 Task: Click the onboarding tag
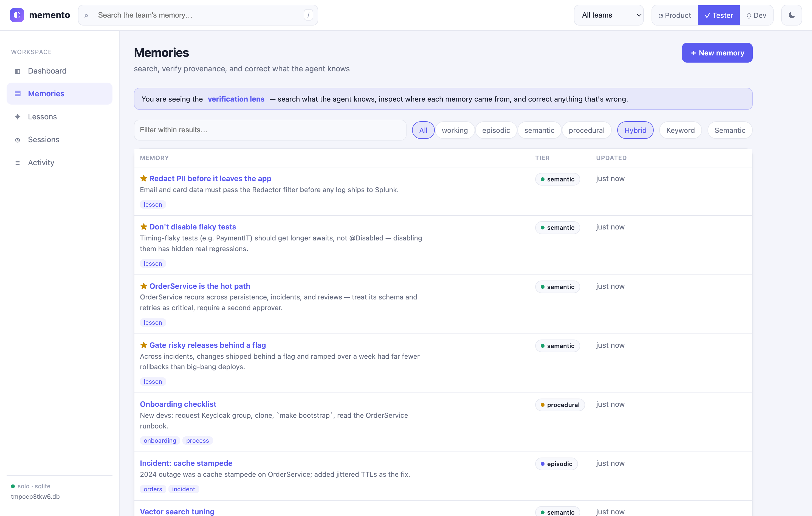click(x=160, y=441)
